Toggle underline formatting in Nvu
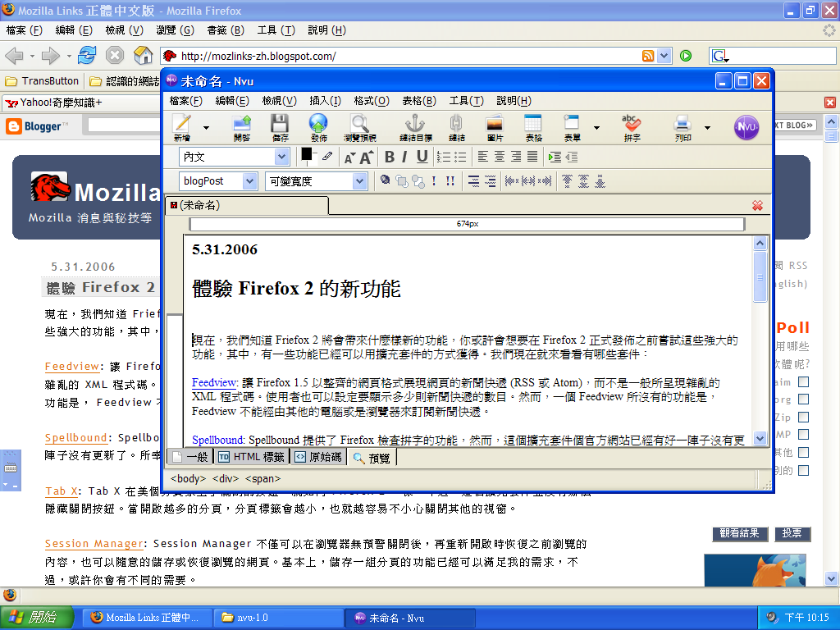Image resolution: width=840 pixels, height=630 pixels. pos(422,157)
